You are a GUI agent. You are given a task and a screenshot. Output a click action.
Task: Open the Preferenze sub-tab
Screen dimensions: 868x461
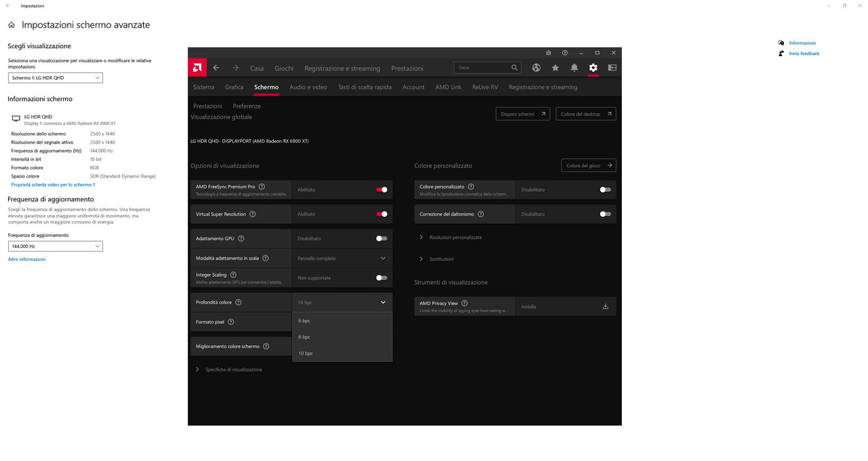(x=247, y=106)
